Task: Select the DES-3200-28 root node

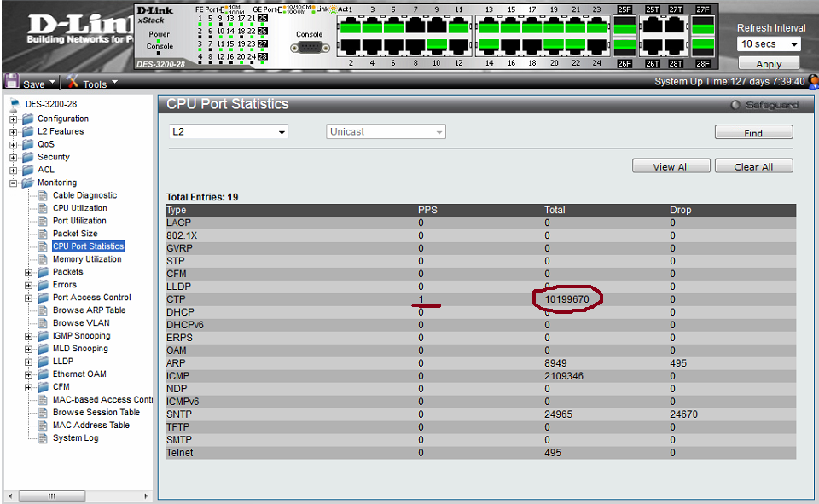Action: (x=50, y=104)
